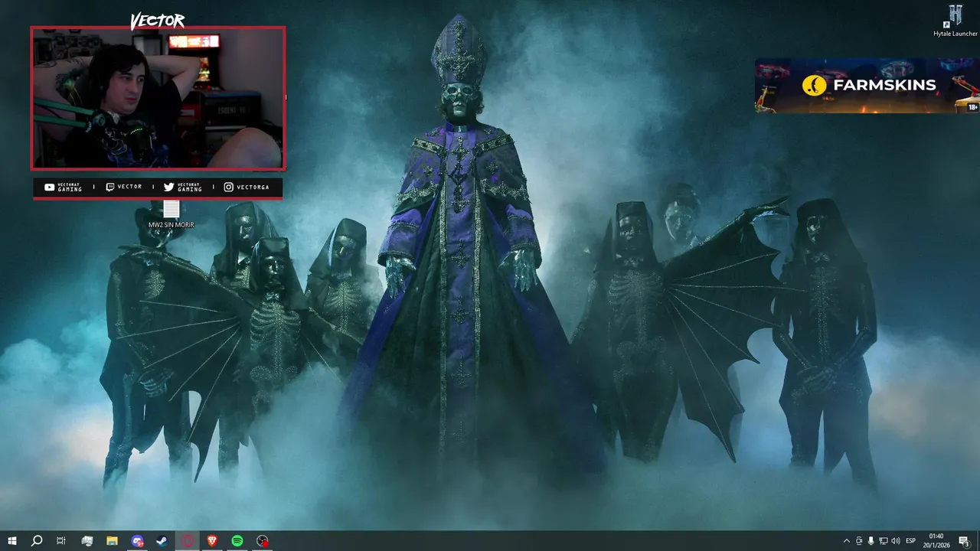Select the MW2 SIN MORIR desktop file

(x=171, y=214)
